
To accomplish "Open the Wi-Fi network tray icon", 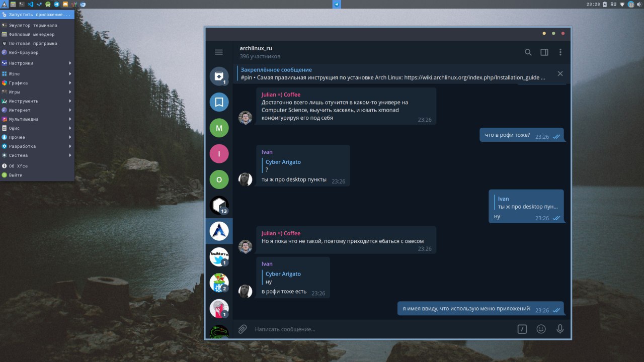I will (x=622, y=4).
